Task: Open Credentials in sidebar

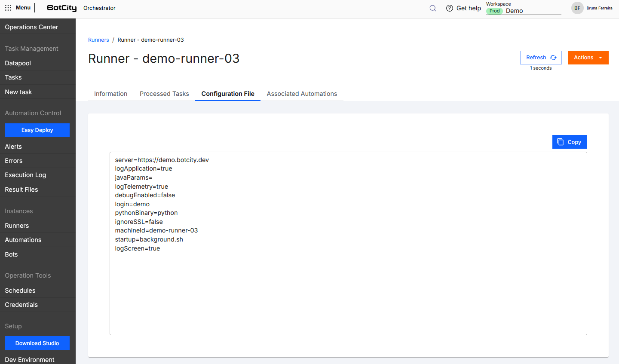Action: coord(38,305)
